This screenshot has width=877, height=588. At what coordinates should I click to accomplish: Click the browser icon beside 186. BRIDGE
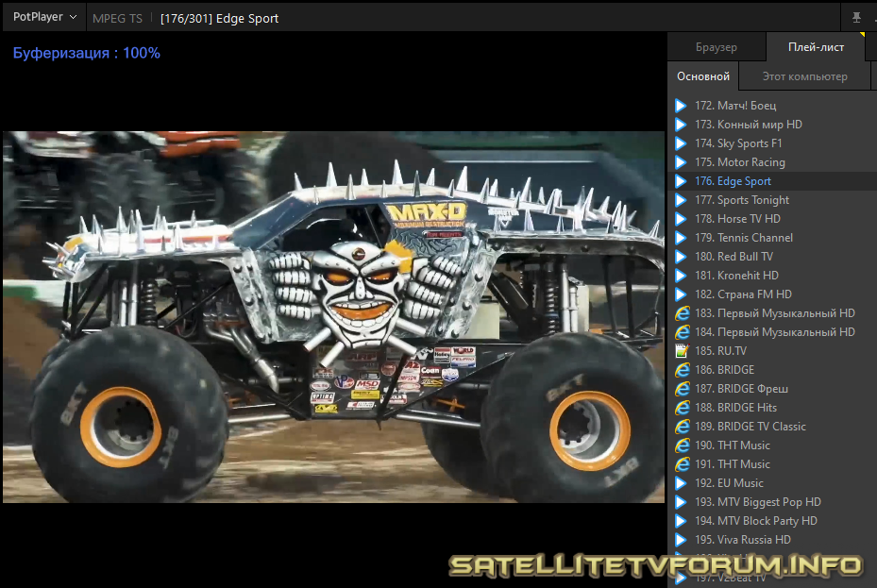coord(682,370)
